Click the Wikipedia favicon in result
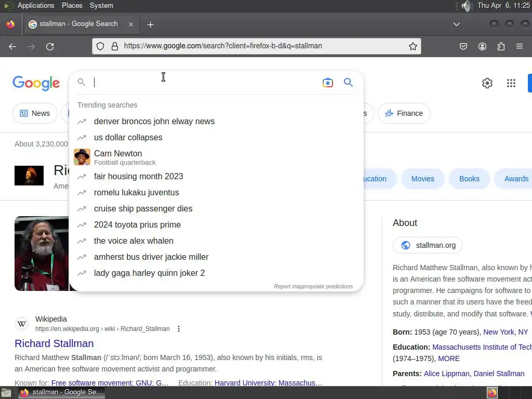Viewport: 532px width, 399px height. pyautogui.click(x=22, y=324)
